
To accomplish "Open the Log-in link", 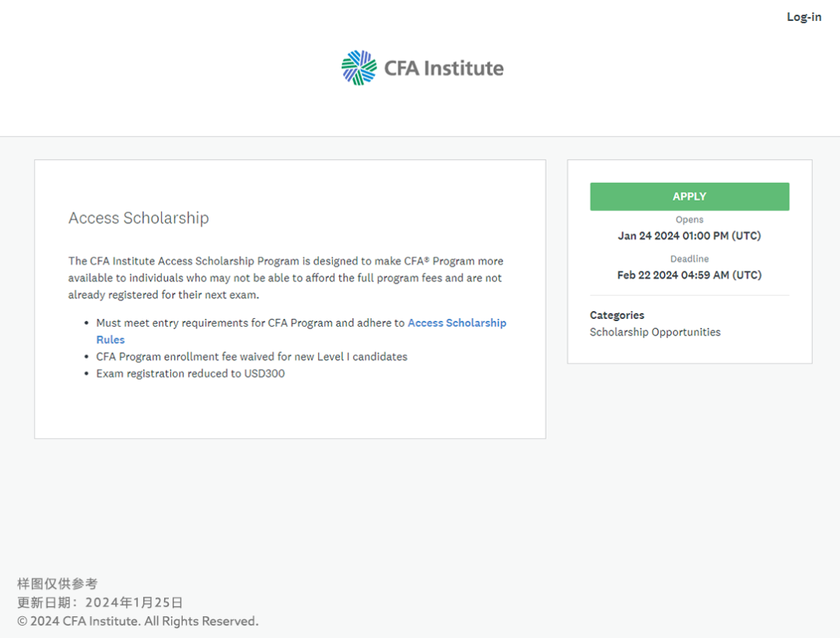I will [803, 17].
